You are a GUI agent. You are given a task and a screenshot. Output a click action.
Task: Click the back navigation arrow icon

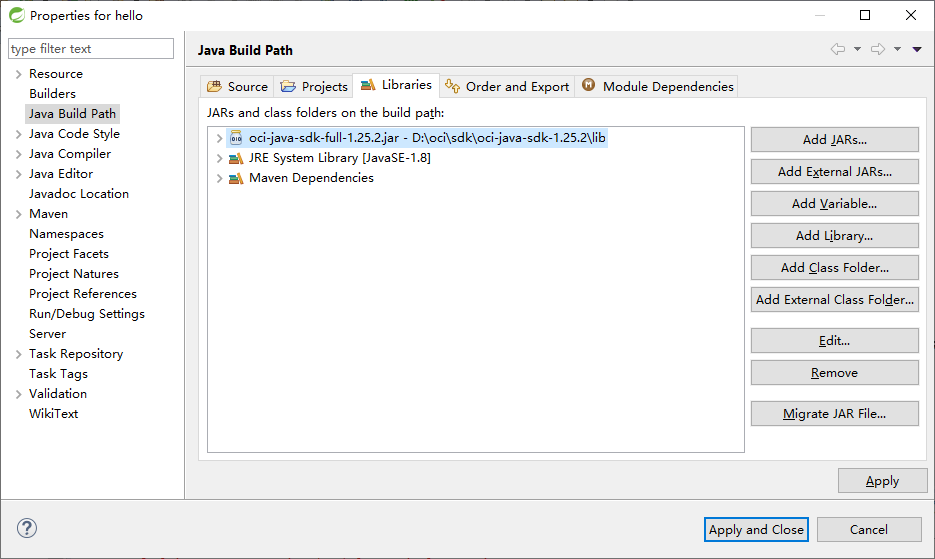coord(838,50)
